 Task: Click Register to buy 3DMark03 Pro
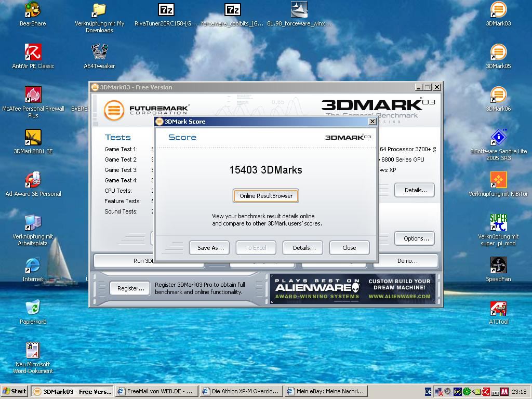pos(129,288)
